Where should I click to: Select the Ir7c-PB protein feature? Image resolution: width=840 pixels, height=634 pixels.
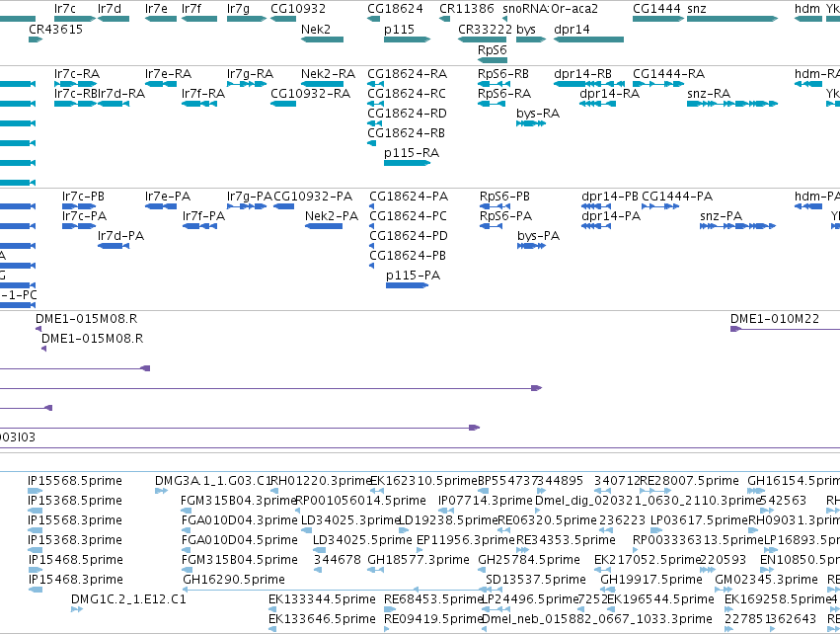pyautogui.click(x=79, y=206)
